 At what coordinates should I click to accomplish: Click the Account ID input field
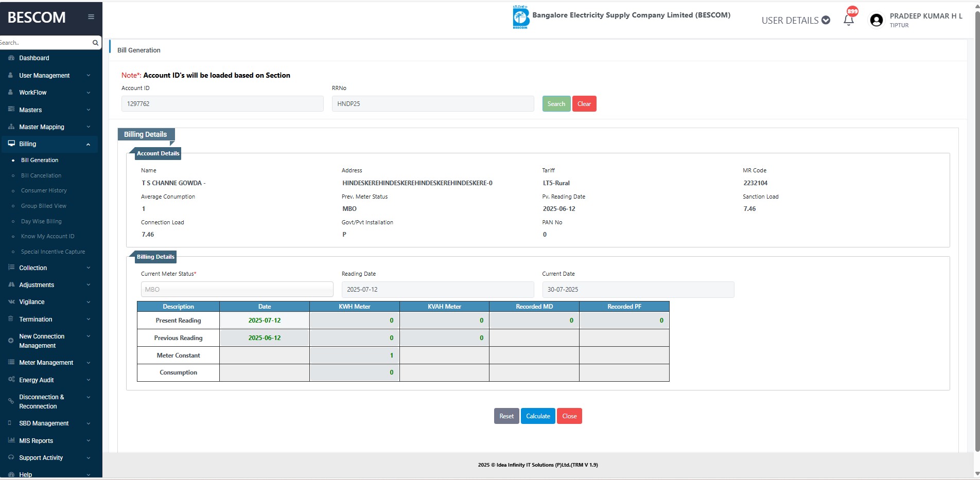click(222, 104)
